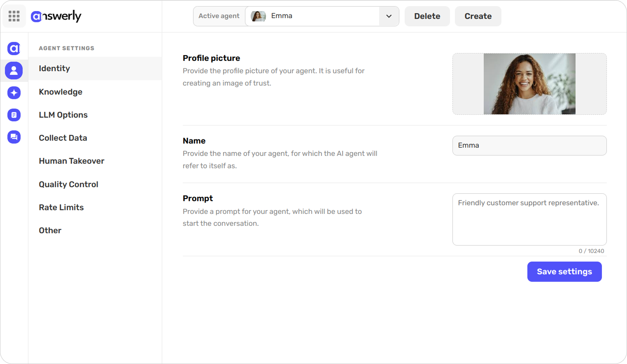Click the Name section heading
This screenshot has width=627, height=364.
(x=194, y=141)
